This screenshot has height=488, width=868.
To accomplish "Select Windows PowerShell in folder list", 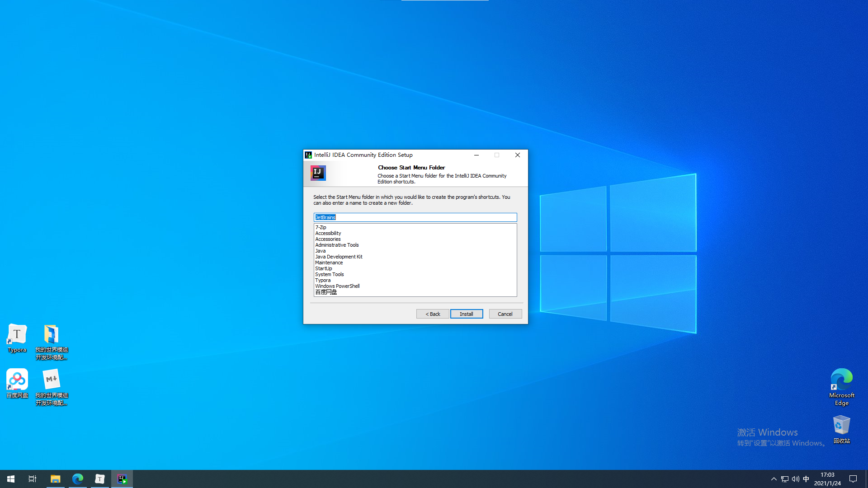I will (337, 286).
